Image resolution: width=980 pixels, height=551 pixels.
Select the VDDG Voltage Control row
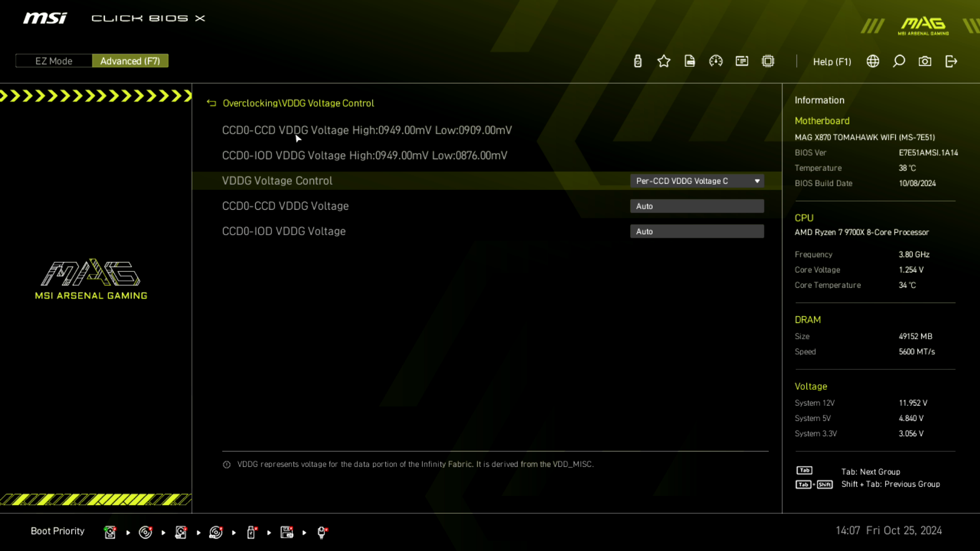click(x=277, y=181)
